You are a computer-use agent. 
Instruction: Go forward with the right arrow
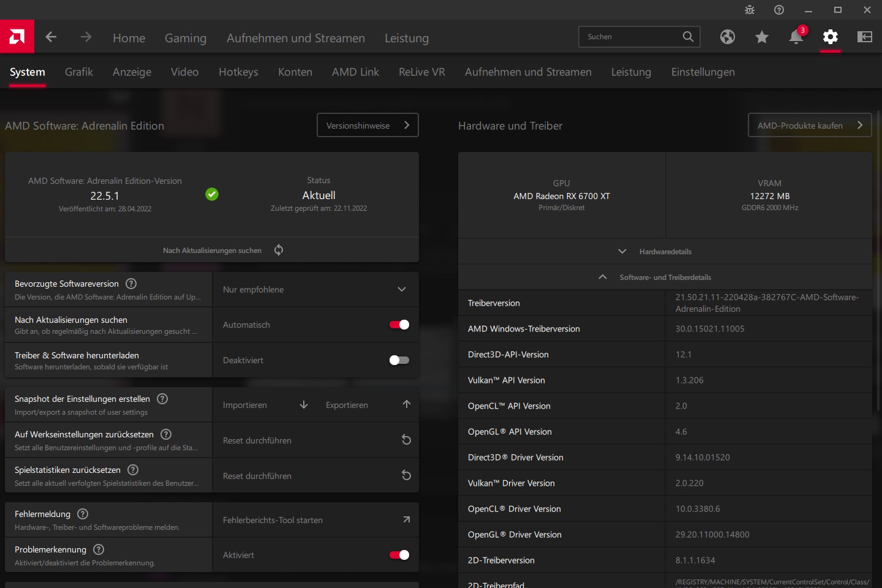coord(86,37)
